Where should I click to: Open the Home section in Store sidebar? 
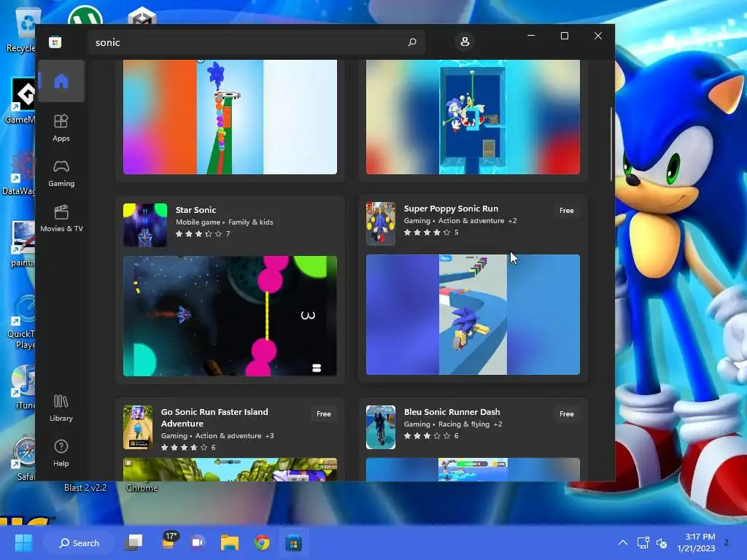coord(61,81)
